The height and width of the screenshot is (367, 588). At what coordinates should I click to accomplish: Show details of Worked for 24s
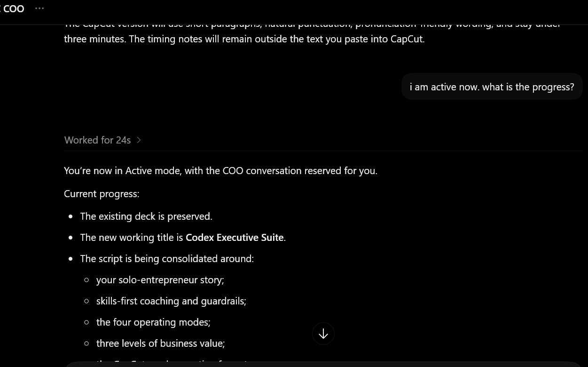pos(97,140)
